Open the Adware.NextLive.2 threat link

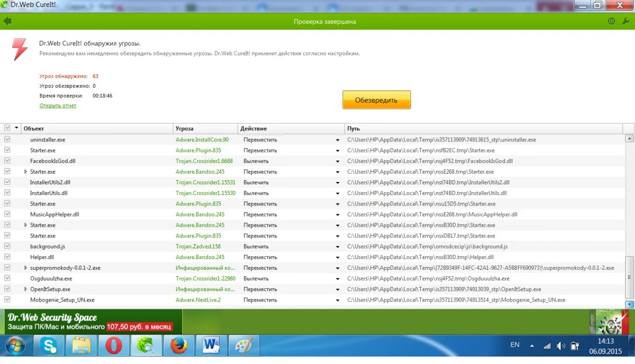coord(198,300)
